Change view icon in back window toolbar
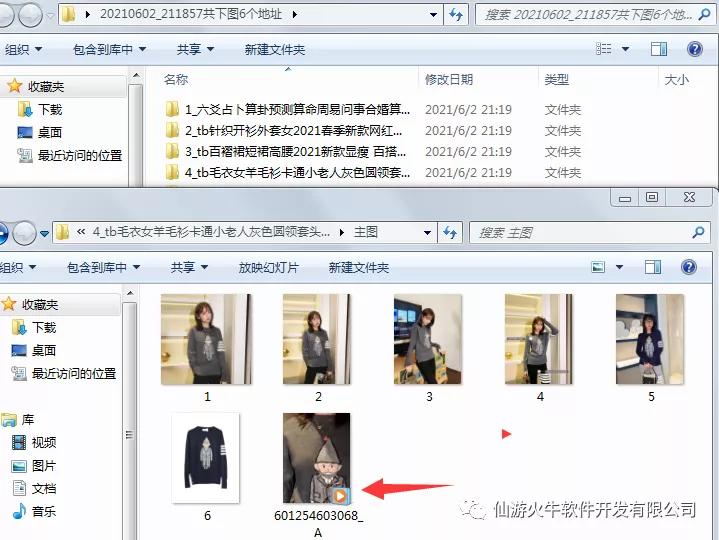Image resolution: width=719 pixels, height=540 pixels. pos(603,49)
